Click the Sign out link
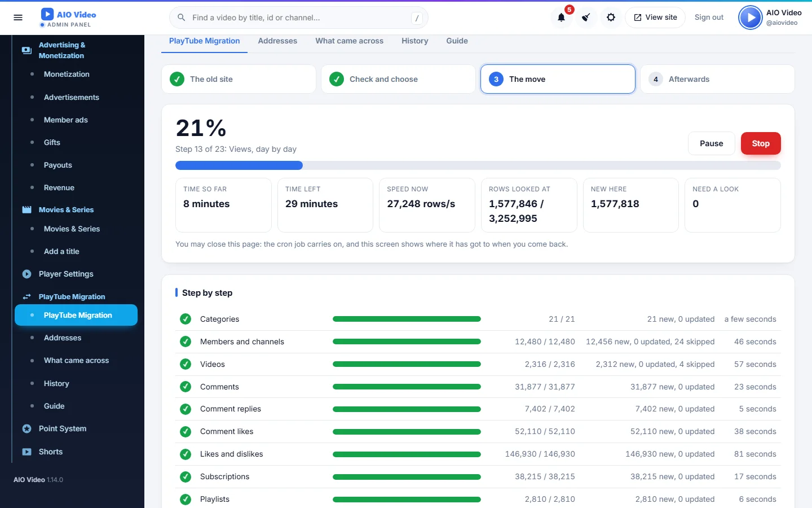 709,17
